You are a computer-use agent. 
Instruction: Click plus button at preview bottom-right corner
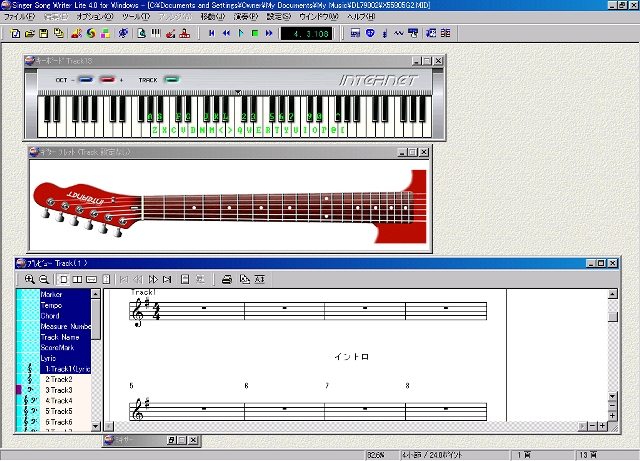[602, 426]
